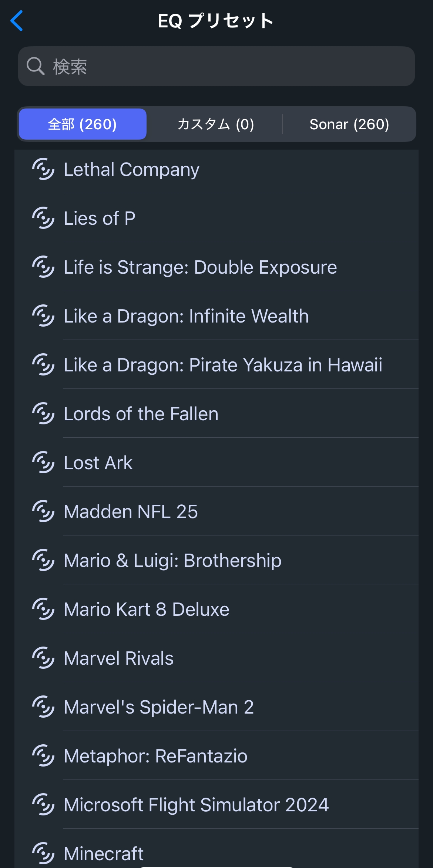Click the Sonar icon beside Lies of P
Screen dimensions: 433x868
pyautogui.click(x=43, y=218)
